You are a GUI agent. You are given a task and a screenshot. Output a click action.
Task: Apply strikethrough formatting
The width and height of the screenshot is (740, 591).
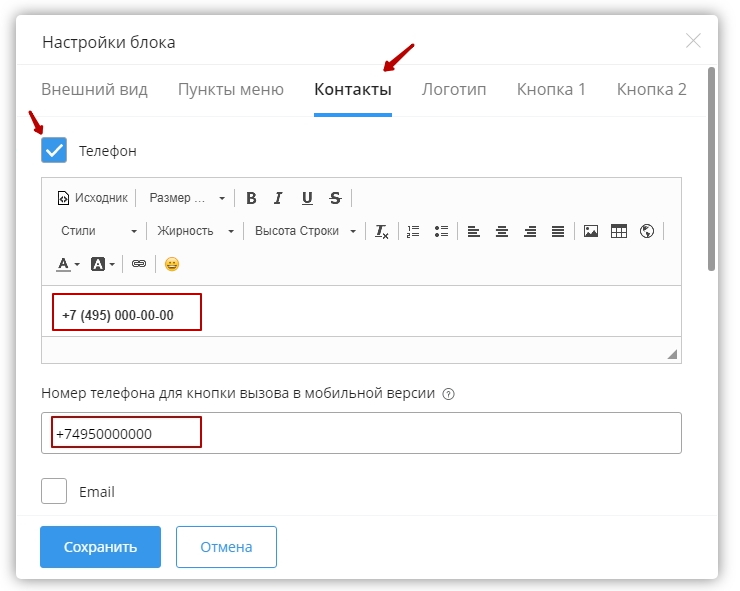[335, 198]
